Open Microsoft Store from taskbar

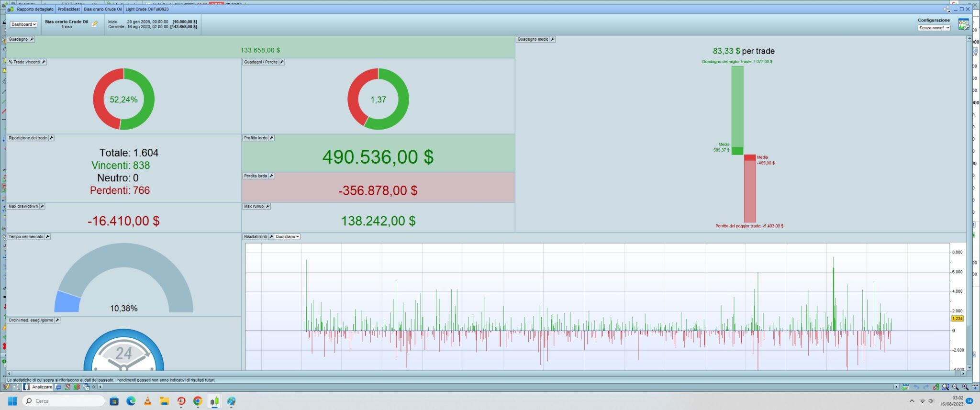click(x=114, y=401)
